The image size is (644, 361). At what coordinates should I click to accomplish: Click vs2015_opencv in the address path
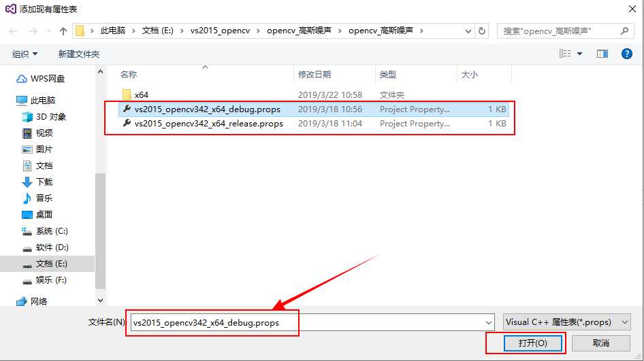(220, 31)
